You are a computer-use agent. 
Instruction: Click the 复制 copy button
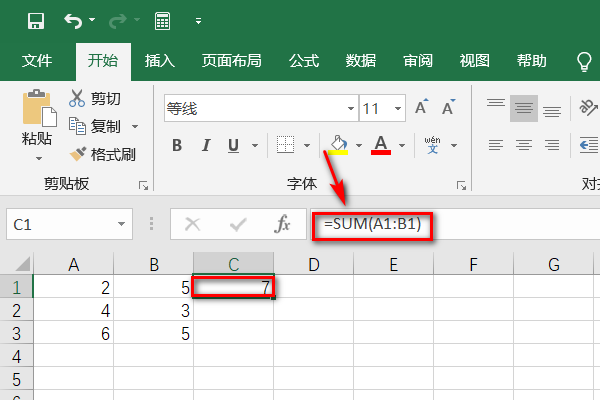(x=95, y=126)
